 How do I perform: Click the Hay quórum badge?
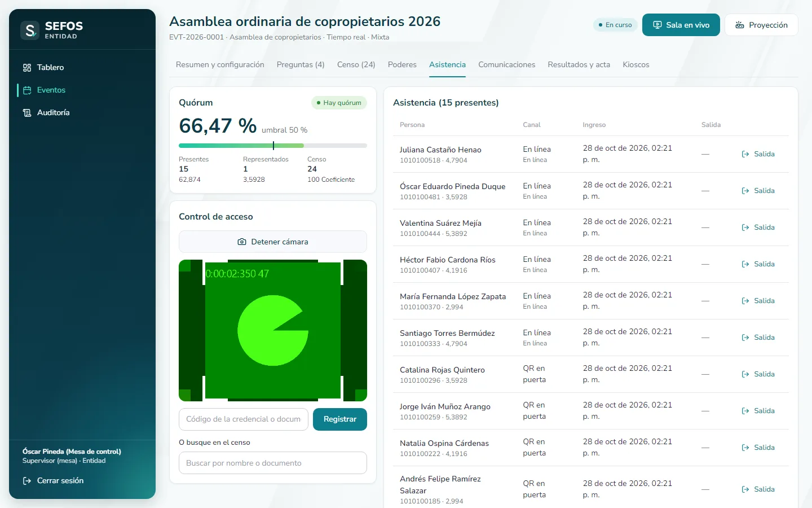pos(339,103)
